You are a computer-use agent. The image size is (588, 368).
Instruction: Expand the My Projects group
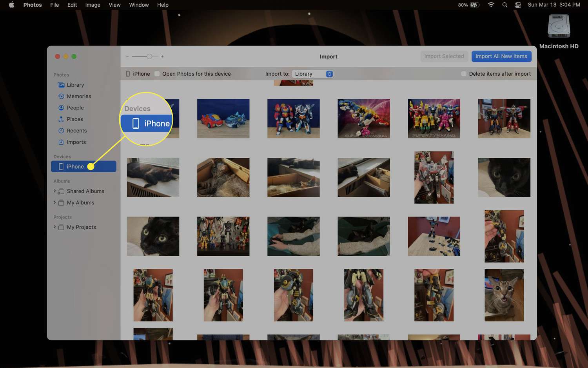point(54,227)
